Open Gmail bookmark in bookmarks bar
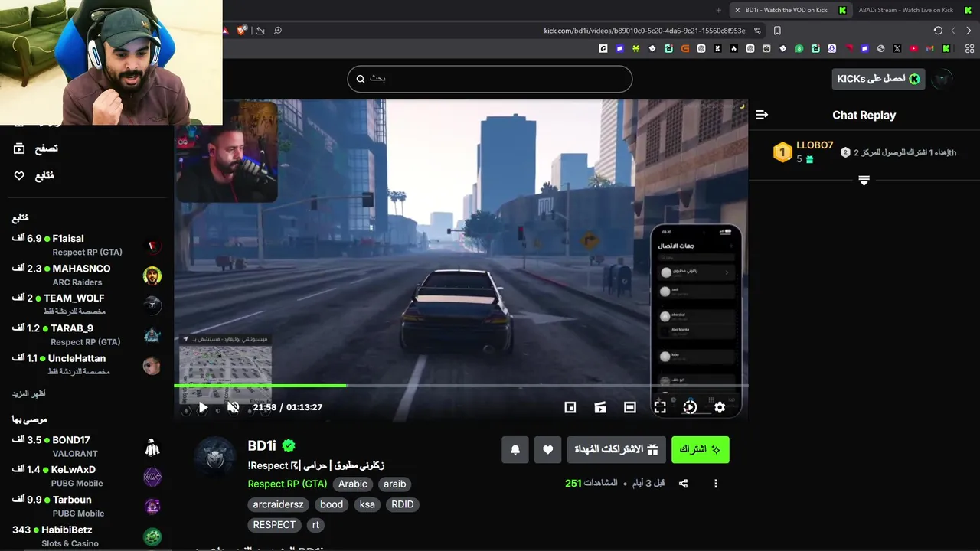This screenshot has width=980, height=551. tap(930, 48)
